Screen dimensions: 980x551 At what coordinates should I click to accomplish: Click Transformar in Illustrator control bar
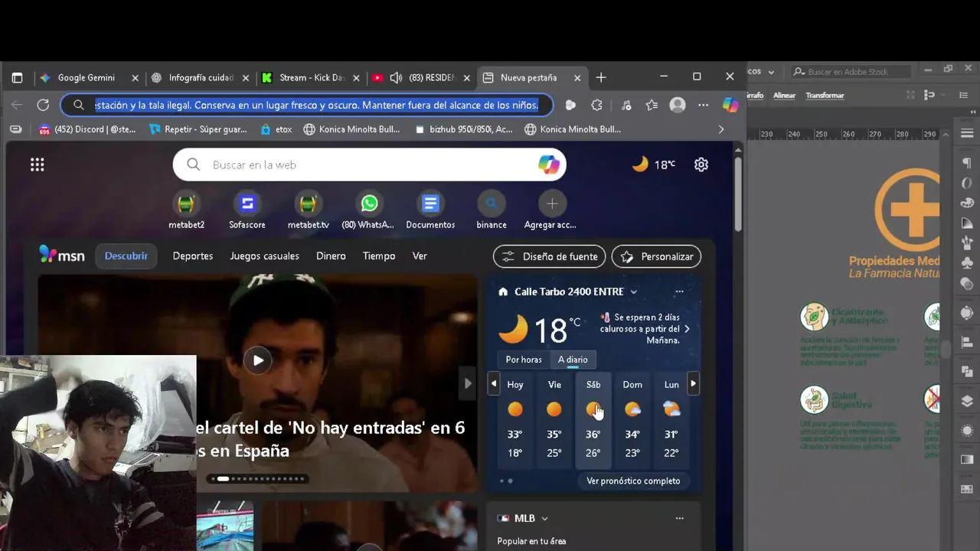point(825,96)
